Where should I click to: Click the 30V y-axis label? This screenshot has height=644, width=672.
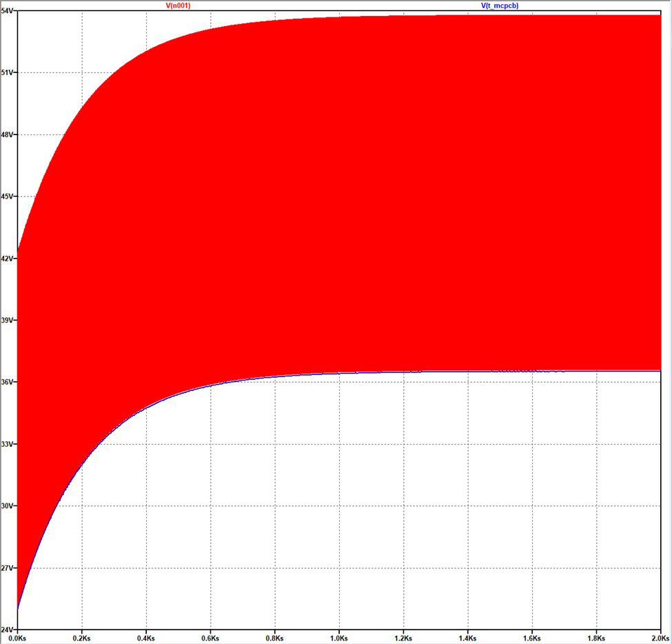pyautogui.click(x=8, y=506)
